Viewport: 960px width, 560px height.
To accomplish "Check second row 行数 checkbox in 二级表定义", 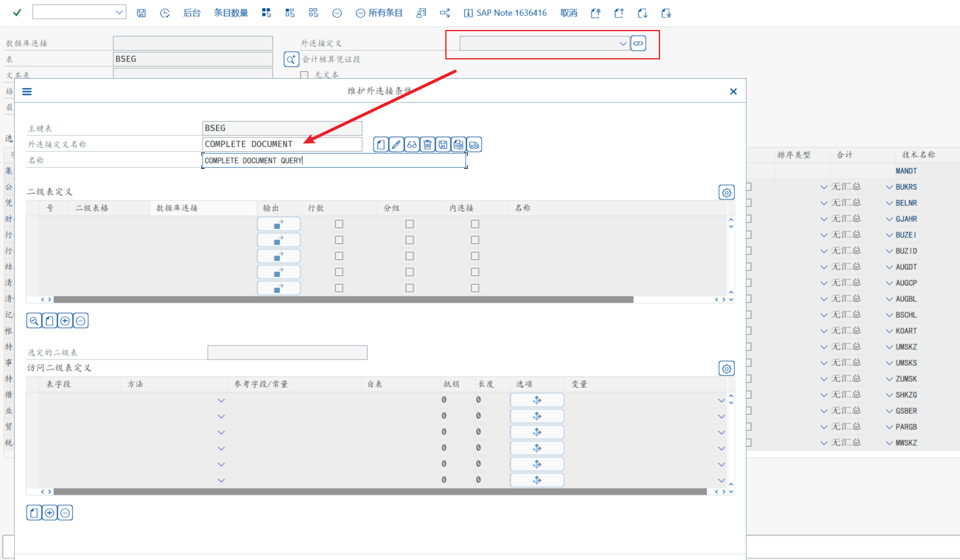I will pos(339,240).
